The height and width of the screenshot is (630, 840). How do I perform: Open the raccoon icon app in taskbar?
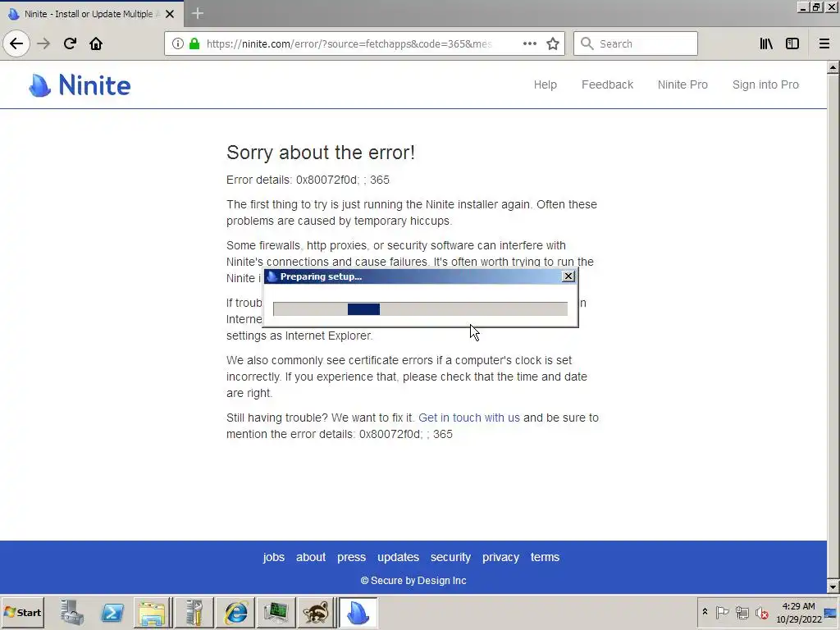[317, 612]
